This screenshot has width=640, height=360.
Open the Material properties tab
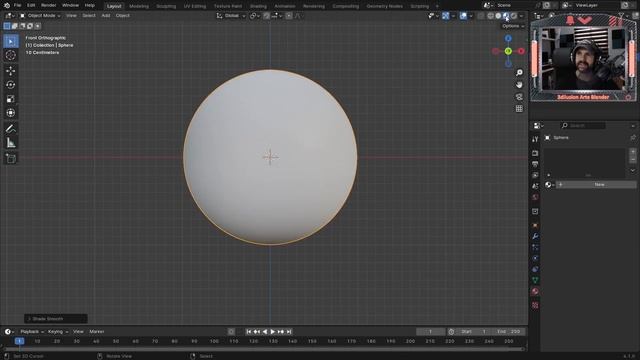pyautogui.click(x=535, y=291)
